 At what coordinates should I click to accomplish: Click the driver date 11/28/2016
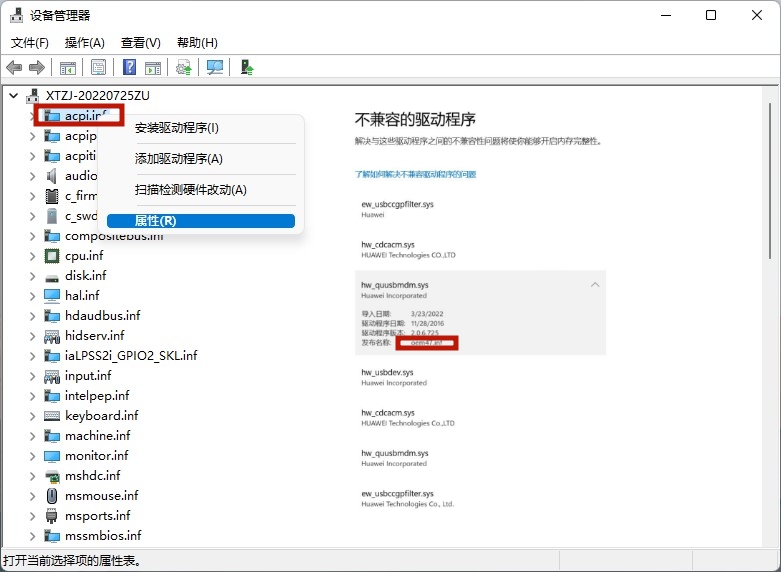coord(427,323)
